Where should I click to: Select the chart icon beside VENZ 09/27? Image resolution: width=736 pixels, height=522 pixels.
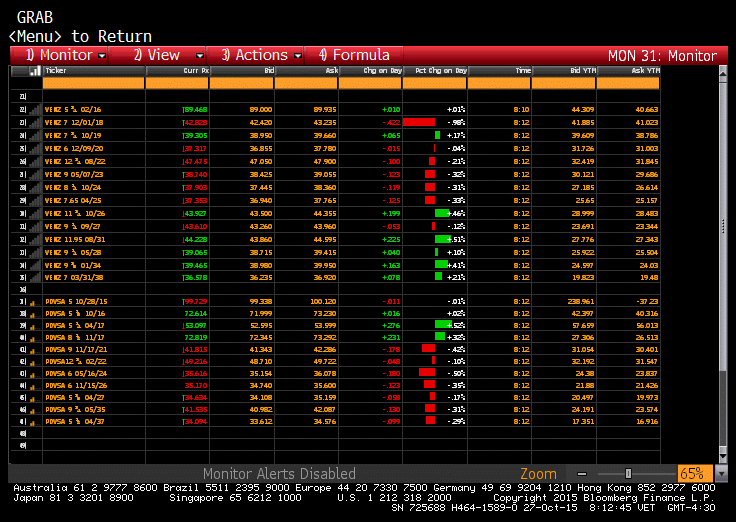pos(35,227)
